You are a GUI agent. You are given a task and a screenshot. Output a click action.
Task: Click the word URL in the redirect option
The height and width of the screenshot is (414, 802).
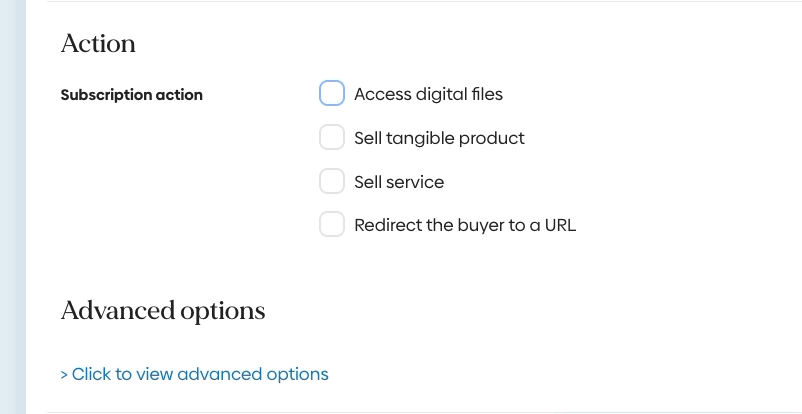click(x=559, y=225)
